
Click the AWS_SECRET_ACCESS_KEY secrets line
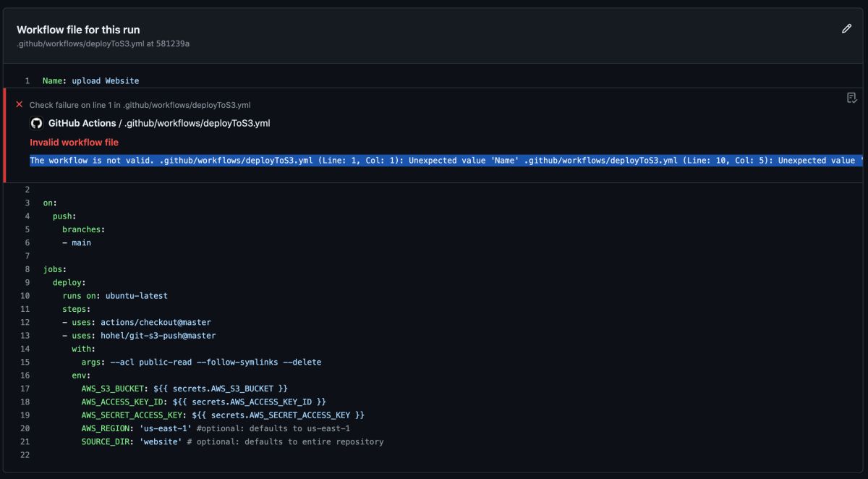click(223, 415)
